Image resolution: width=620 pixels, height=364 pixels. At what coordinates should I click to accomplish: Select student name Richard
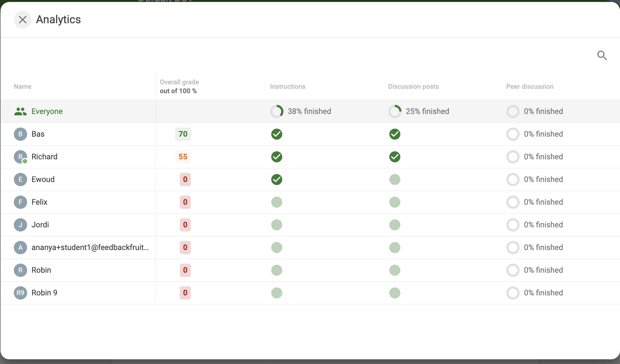[x=45, y=157]
